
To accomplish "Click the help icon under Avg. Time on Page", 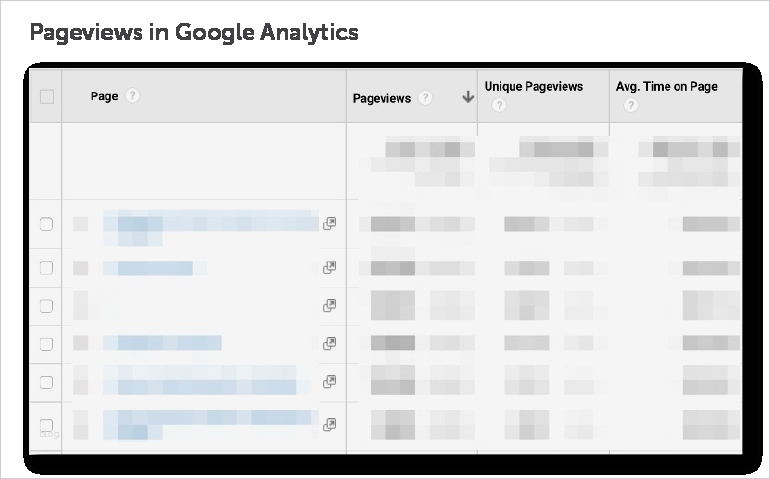I will tap(630, 106).
